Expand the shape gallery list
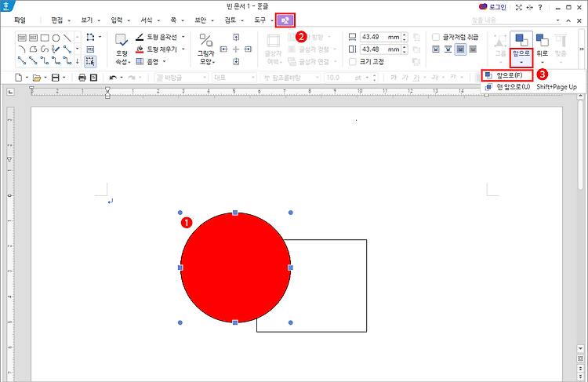Image resolution: width=588 pixels, height=382 pixels. [78, 61]
